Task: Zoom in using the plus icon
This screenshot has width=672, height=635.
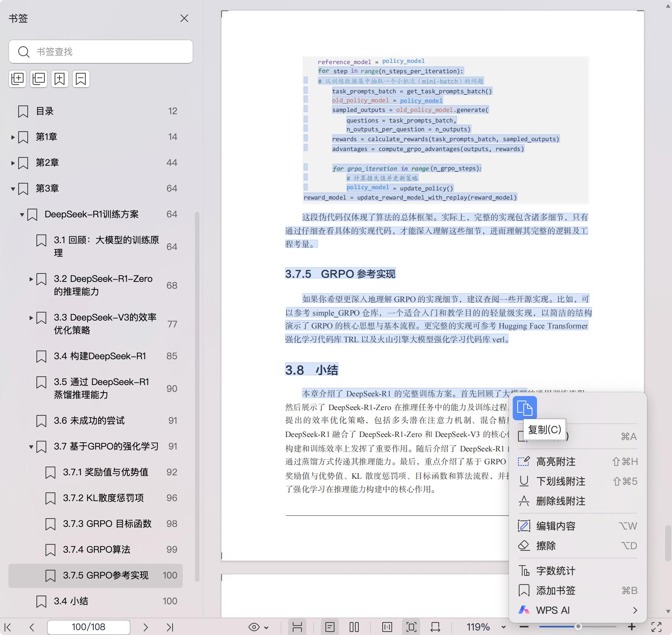Action: pos(631,627)
